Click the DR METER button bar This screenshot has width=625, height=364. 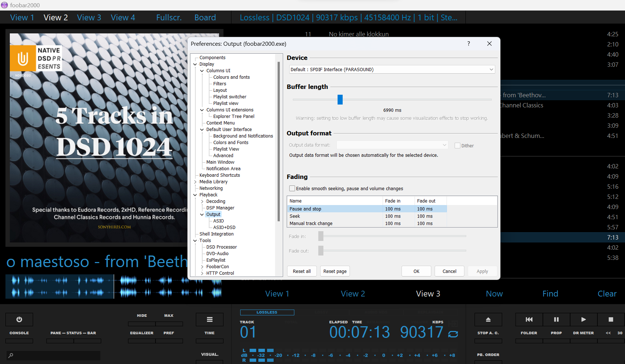(584, 341)
